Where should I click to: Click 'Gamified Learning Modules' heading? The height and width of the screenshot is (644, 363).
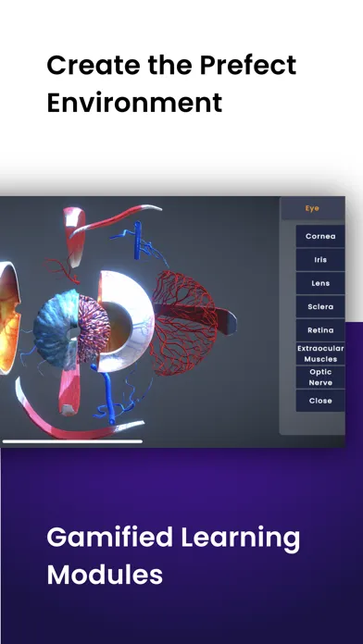(173, 555)
